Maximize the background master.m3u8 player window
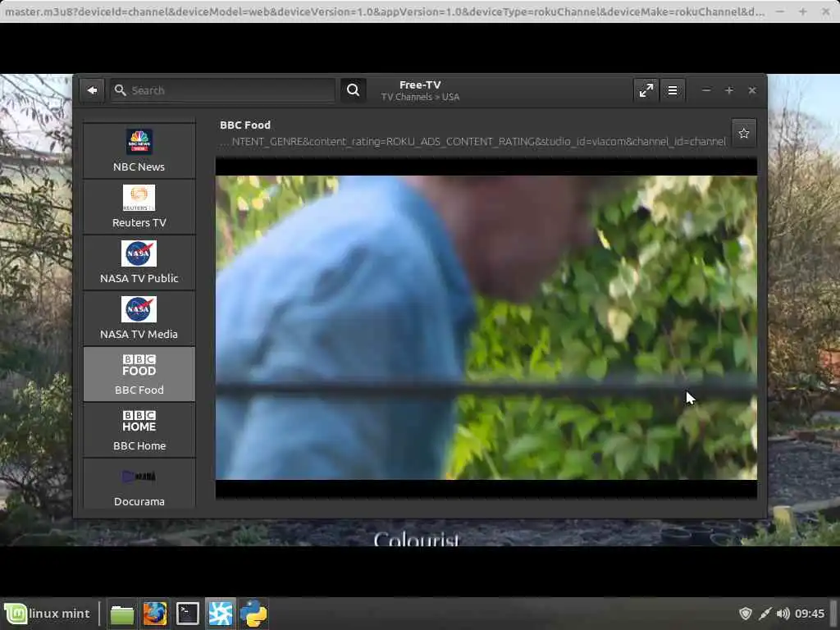 (802, 11)
